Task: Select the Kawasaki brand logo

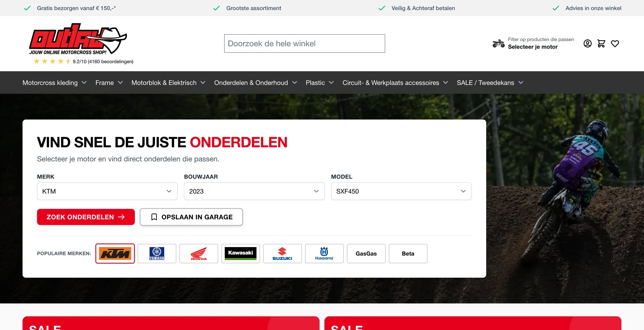Action: point(241,254)
